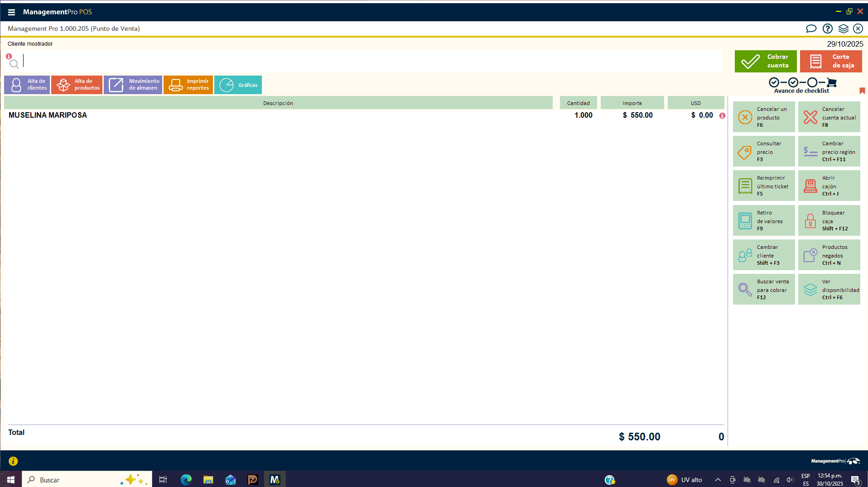Open the hamburger menu in title bar
The width and height of the screenshot is (868, 487).
tap(11, 12)
